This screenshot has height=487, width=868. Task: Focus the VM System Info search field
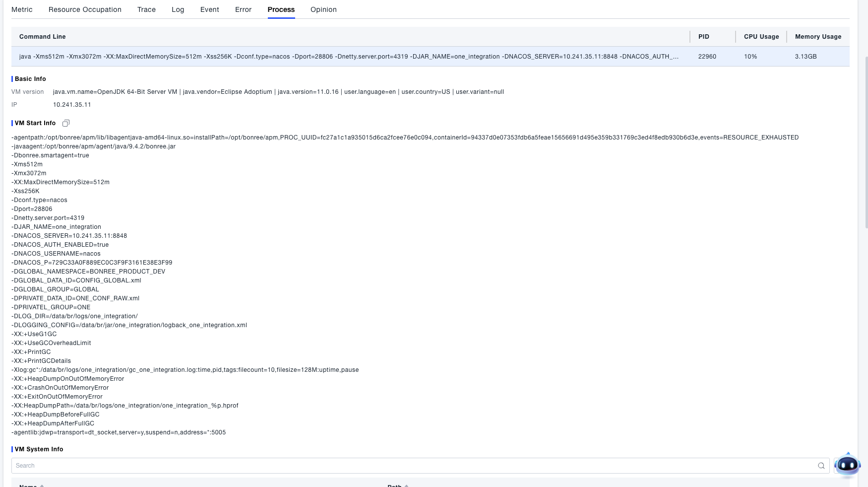tap(412, 466)
